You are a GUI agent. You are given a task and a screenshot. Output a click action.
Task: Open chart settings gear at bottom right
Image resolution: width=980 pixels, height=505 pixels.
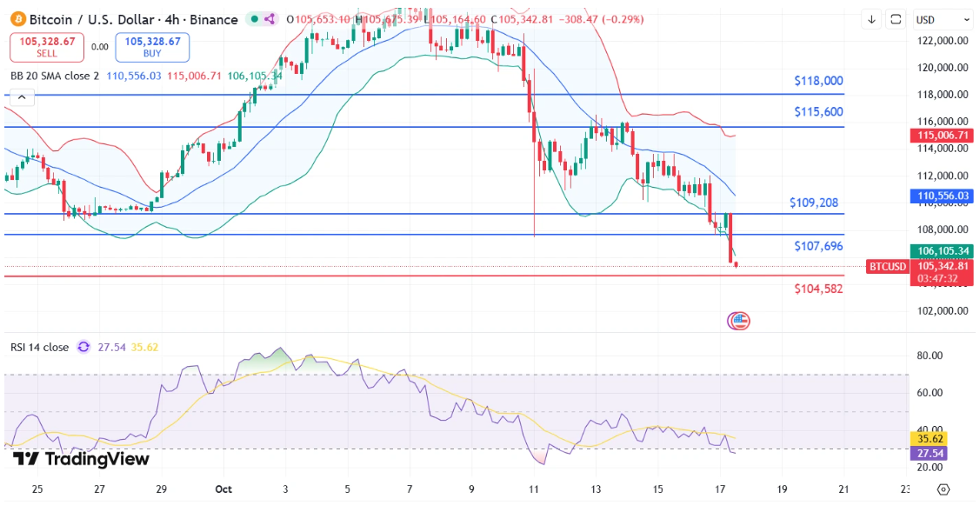point(943,488)
